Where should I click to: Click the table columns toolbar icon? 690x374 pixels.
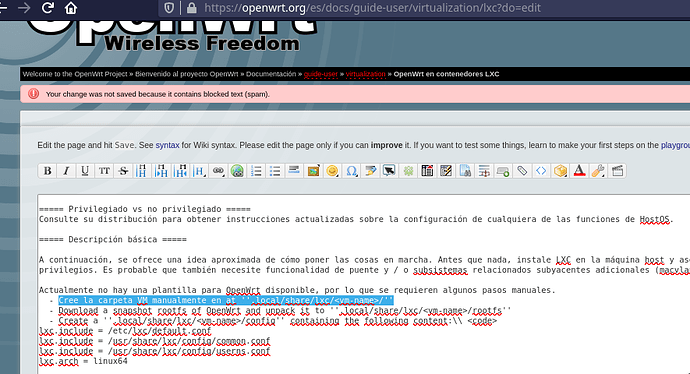427,171
